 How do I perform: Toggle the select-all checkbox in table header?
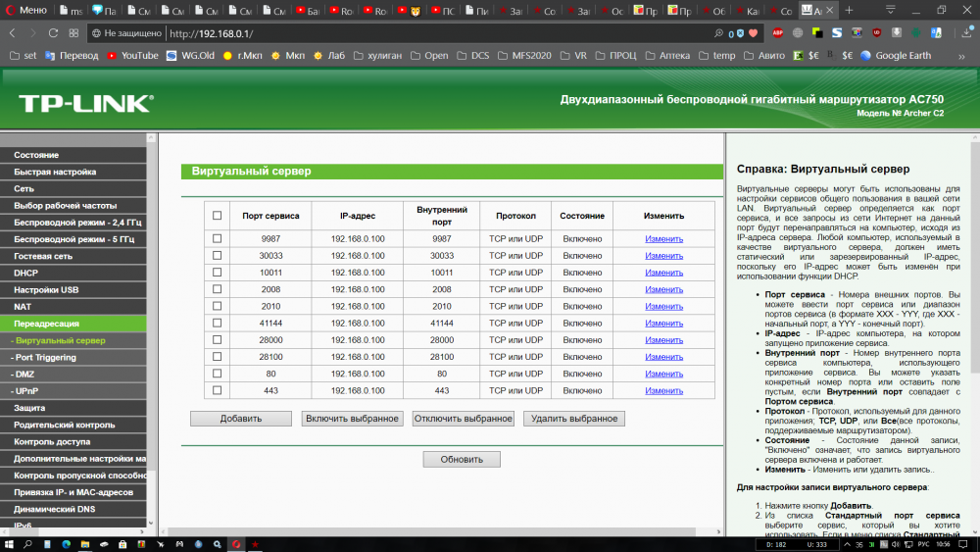(x=217, y=216)
